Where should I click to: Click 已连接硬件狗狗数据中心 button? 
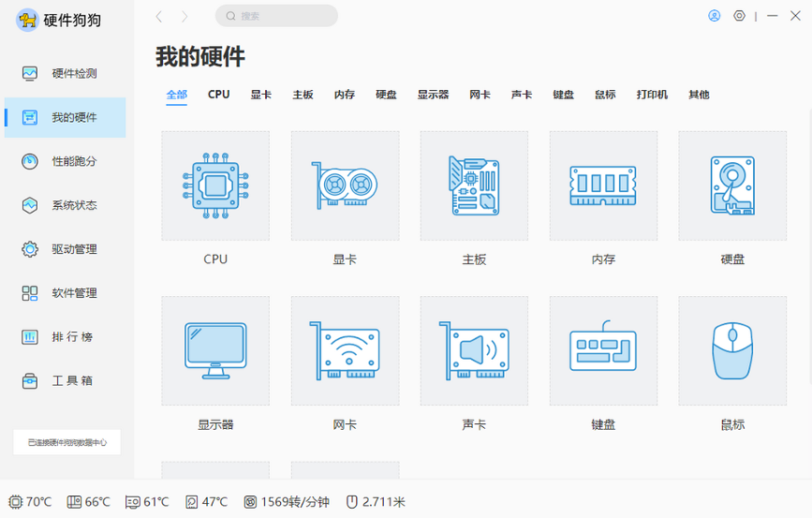[x=66, y=442]
